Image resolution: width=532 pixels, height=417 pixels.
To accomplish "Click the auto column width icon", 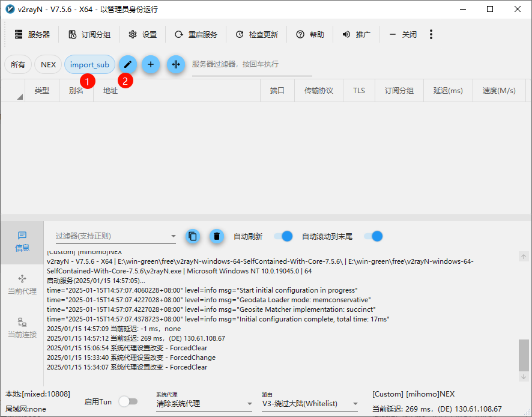I will pyautogui.click(x=175, y=65).
